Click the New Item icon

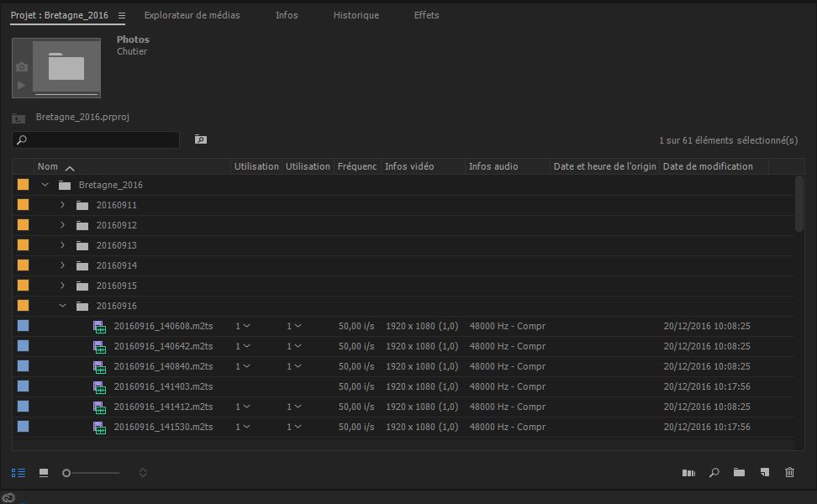point(764,473)
